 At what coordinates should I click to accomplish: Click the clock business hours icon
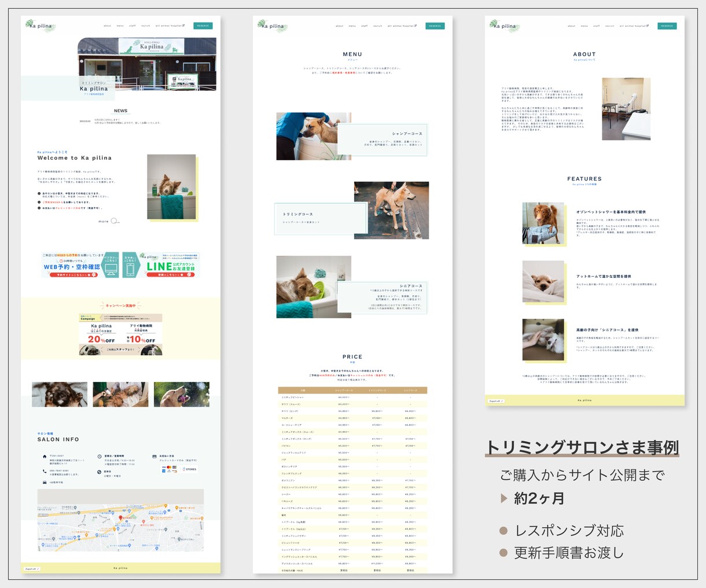[x=100, y=457]
